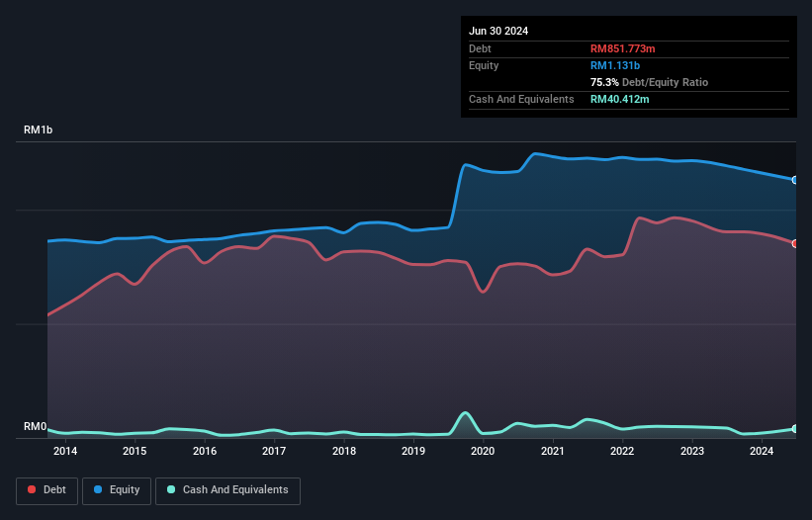The height and width of the screenshot is (520, 812).
Task: Click the teal Cash legend dot
Action: 171,489
